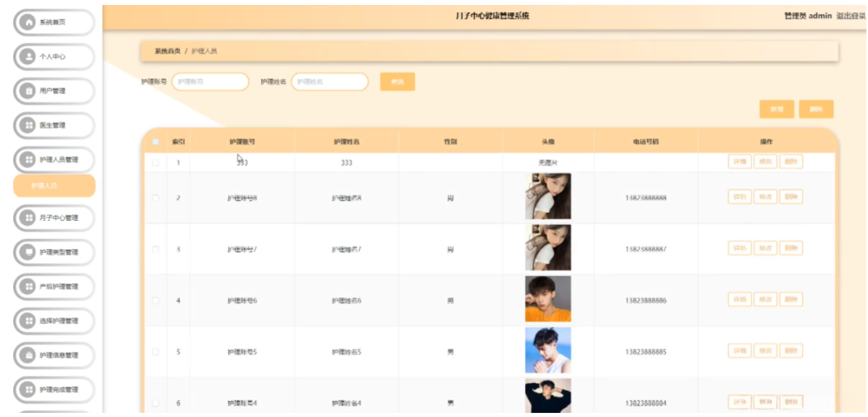Toggle the select-all checkbox in table header
Viewport: 868px width, 417px height.
click(156, 142)
